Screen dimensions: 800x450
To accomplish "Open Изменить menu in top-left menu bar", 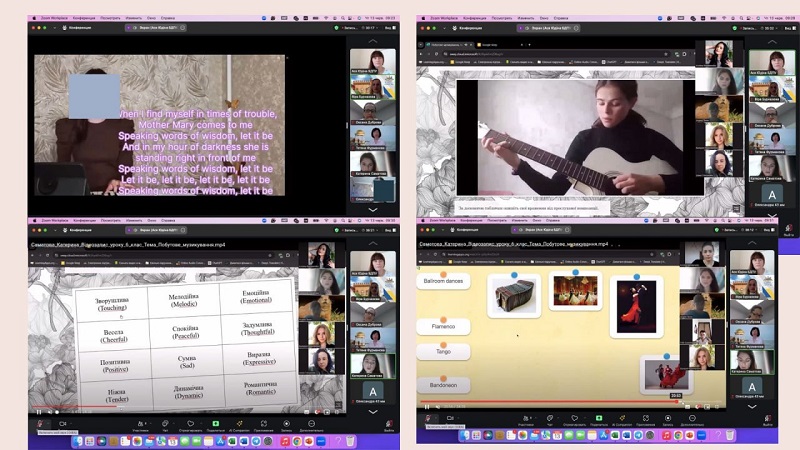I will pyautogui.click(x=134, y=18).
